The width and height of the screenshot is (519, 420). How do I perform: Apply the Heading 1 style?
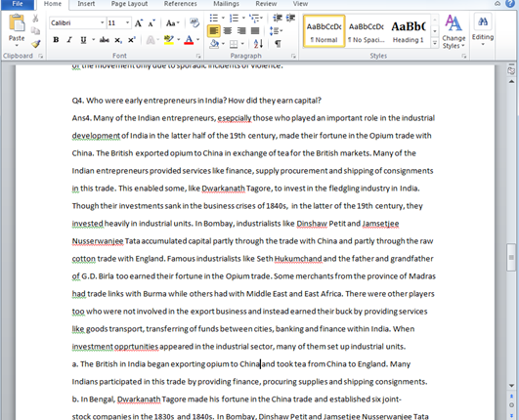[x=409, y=31]
